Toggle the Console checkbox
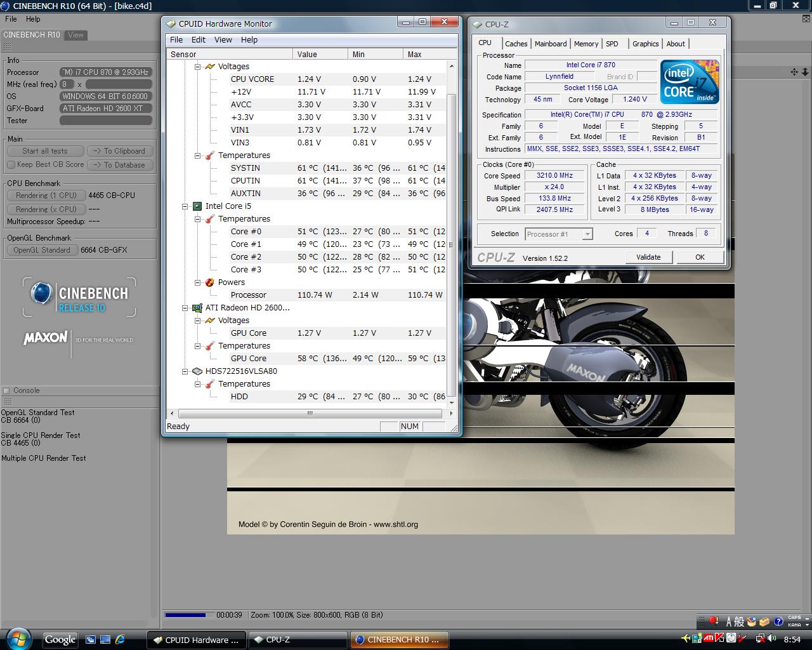 point(6,391)
